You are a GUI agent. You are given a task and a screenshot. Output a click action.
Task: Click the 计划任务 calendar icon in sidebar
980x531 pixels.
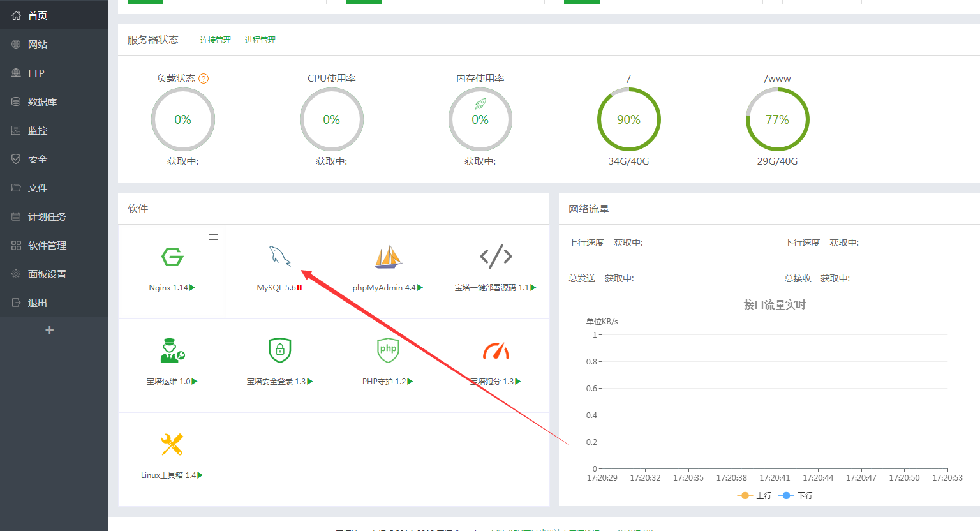tap(16, 216)
